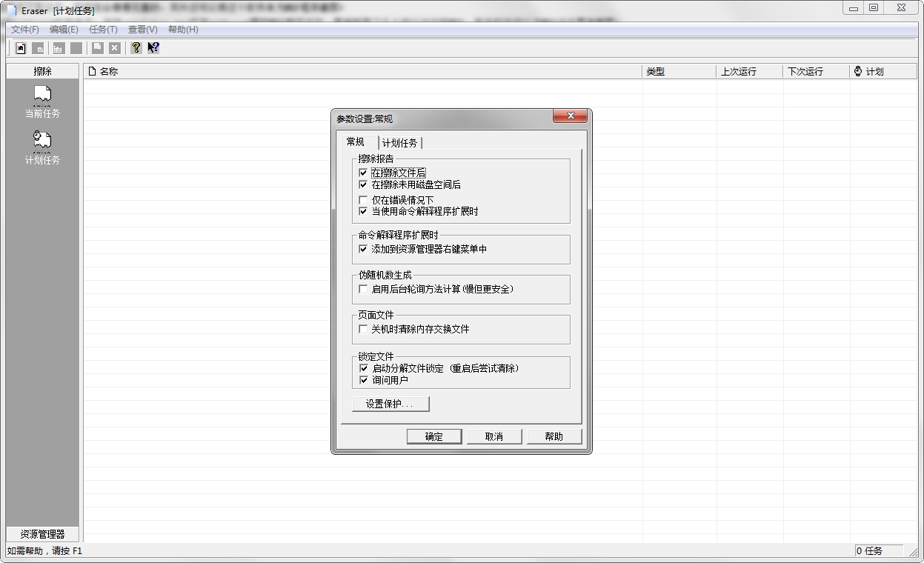Toggle 添加到资源管理器右键菜单中 checkbox

point(363,250)
